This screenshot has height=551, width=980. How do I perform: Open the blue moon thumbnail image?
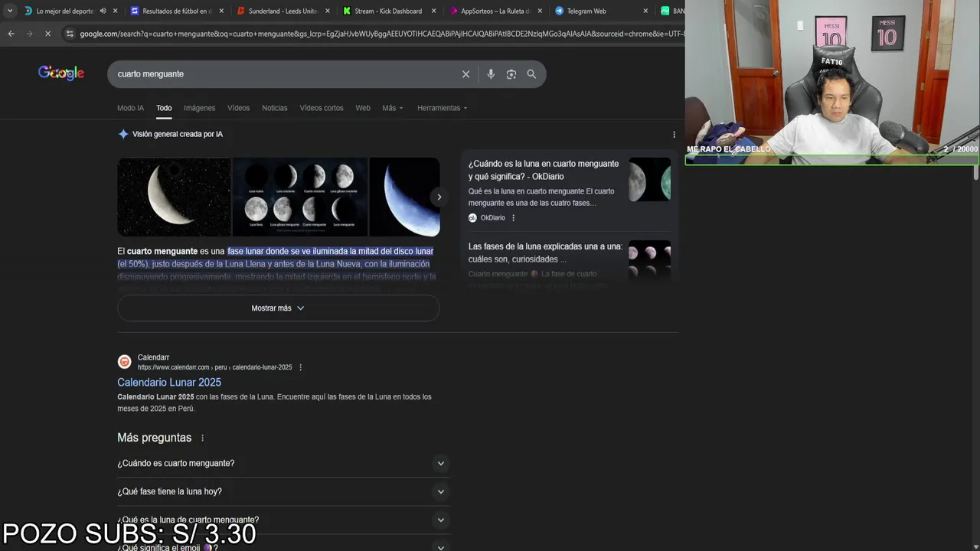point(404,197)
